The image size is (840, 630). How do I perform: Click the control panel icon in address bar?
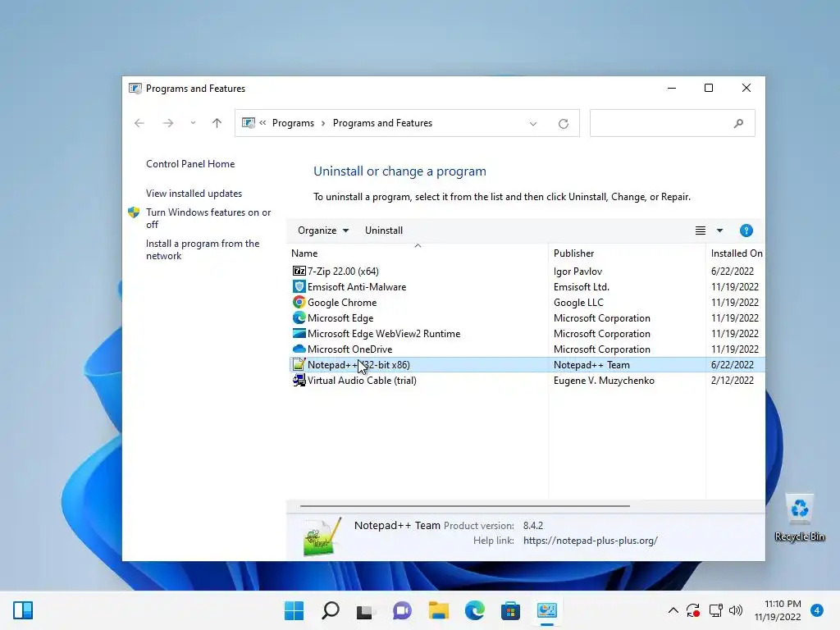click(x=248, y=123)
